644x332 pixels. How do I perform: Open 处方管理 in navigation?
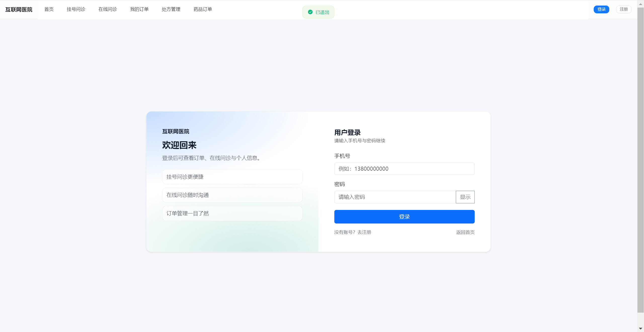point(171,9)
